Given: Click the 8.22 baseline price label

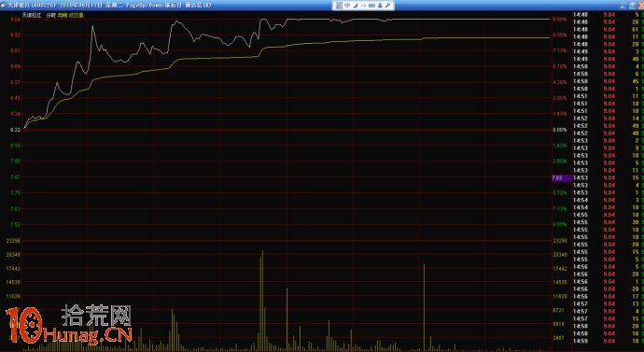Looking at the screenshot, I should click(x=15, y=130).
